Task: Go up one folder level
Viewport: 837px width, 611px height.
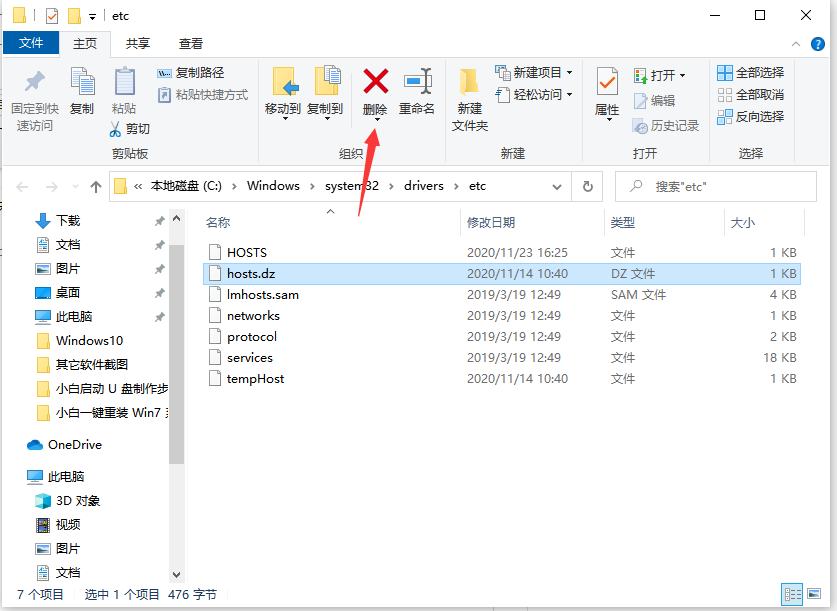Action: coord(96,187)
